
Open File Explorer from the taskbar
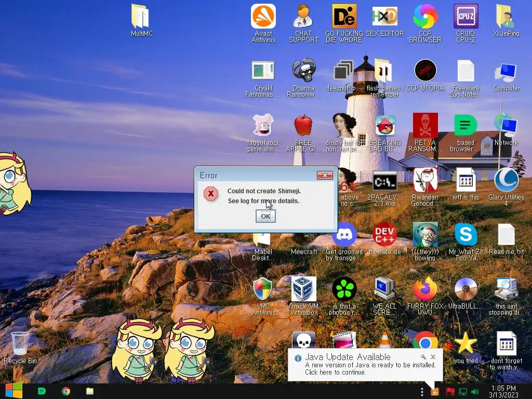(89, 391)
